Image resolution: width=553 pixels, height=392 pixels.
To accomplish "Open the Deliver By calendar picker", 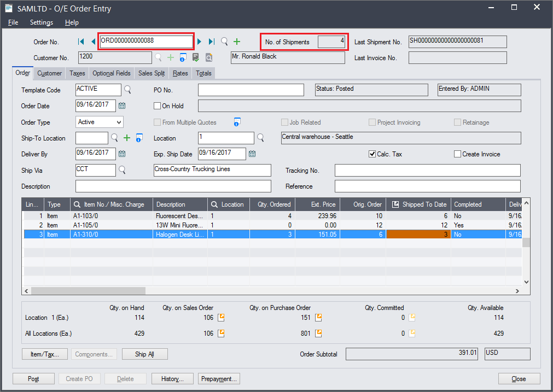I will pos(122,154).
